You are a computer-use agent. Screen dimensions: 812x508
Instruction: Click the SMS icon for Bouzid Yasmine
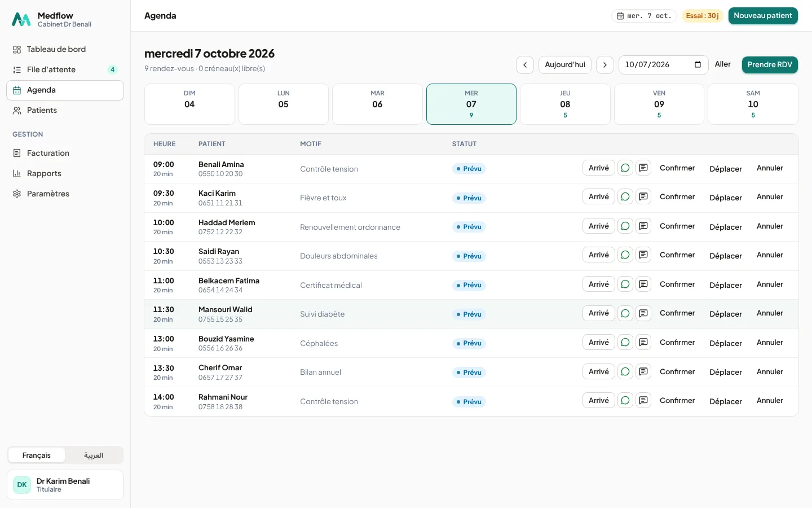643,343
